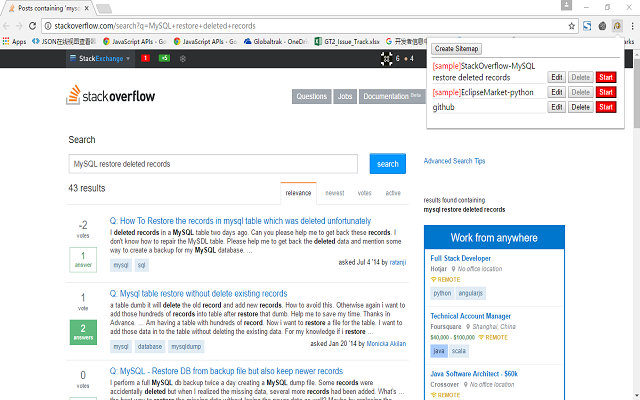This screenshot has height=400, width=640.
Task: Click the red inbox notification badge
Action: (145, 58)
